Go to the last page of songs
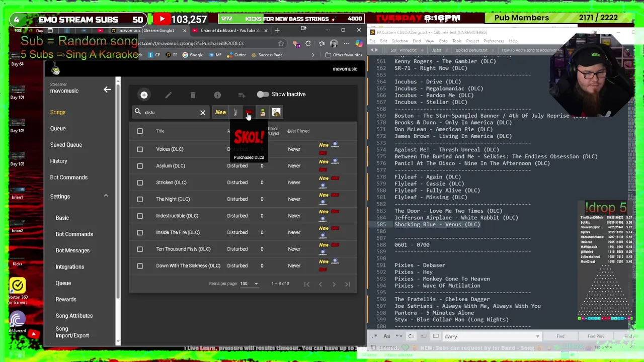644x362 pixels. click(x=348, y=284)
